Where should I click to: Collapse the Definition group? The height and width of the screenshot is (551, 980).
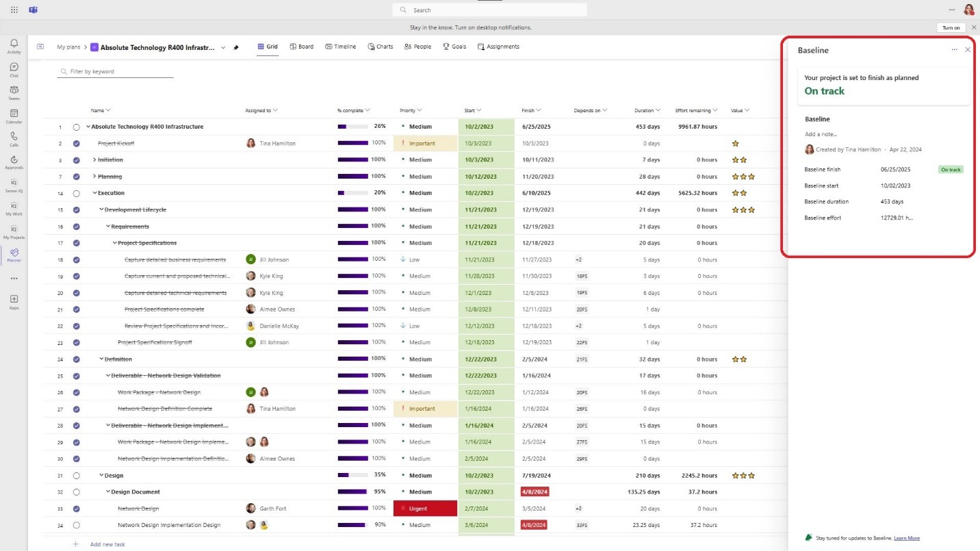(101, 359)
